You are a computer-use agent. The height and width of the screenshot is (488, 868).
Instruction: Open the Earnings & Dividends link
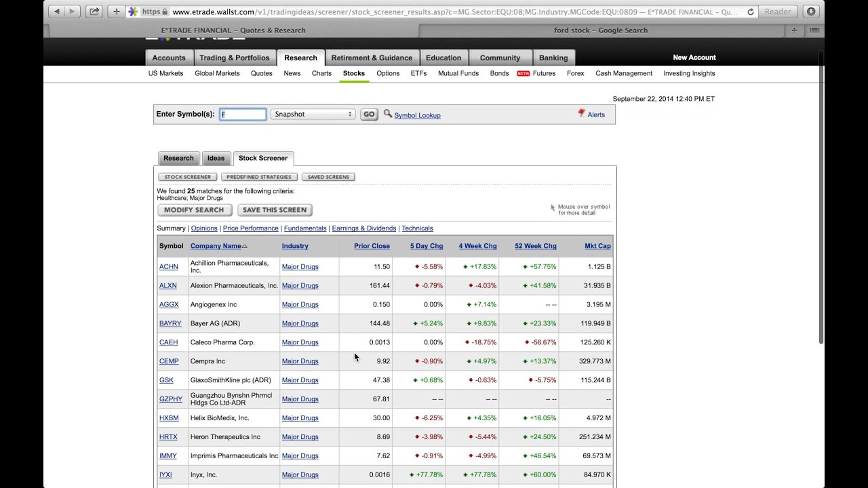coord(363,228)
